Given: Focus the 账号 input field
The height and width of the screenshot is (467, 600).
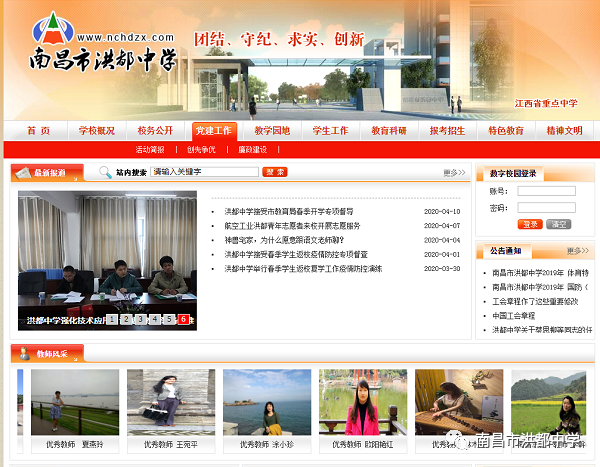Looking at the screenshot, I should 546,191.
